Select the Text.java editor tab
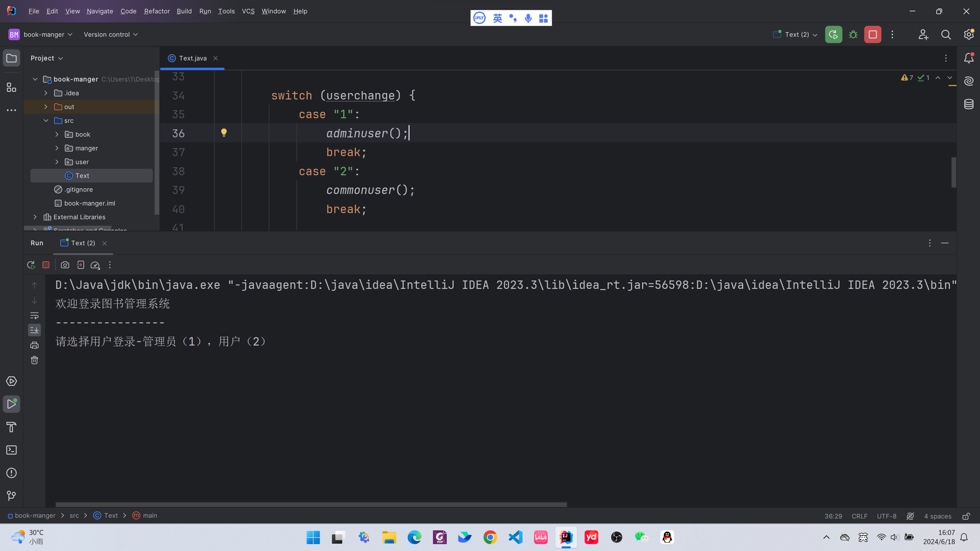This screenshot has width=980, height=551. click(x=193, y=58)
